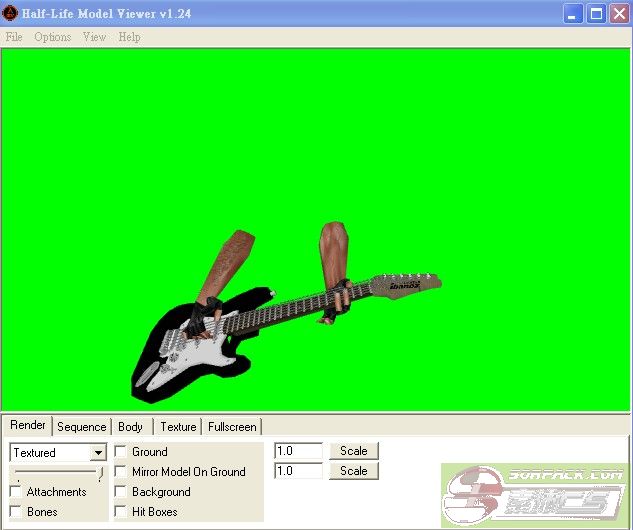Click the bottom Scale button
The height and width of the screenshot is (530, 633).
pos(354,471)
